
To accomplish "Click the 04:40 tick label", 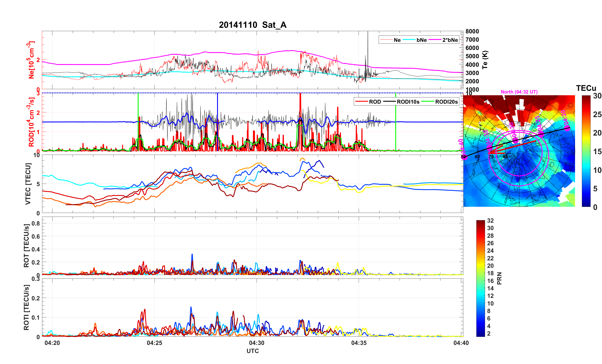I will click(461, 343).
